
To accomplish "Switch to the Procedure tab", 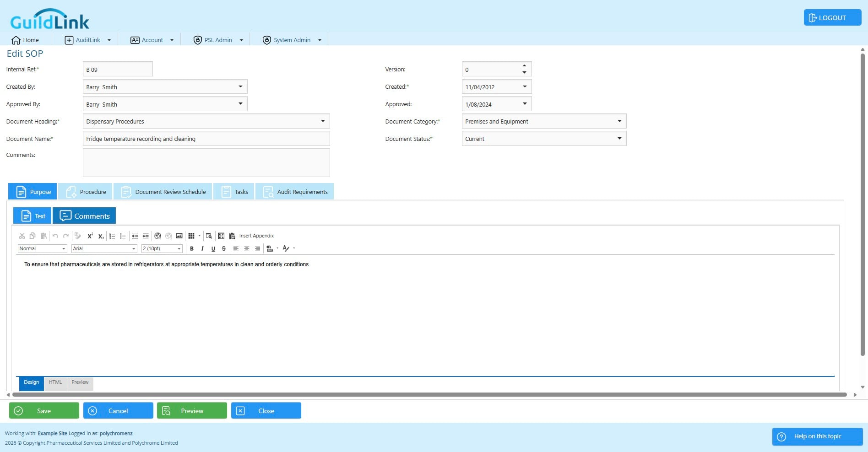I will pyautogui.click(x=86, y=192).
